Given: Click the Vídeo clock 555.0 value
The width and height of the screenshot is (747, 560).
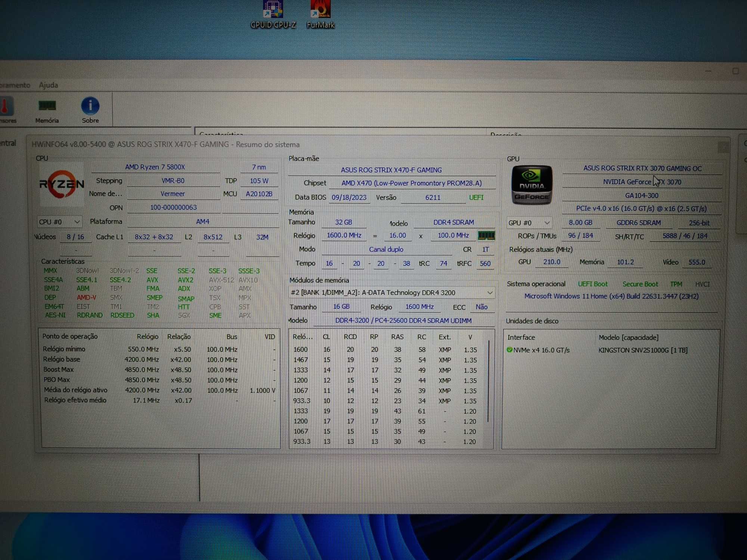Looking at the screenshot, I should point(697,262).
